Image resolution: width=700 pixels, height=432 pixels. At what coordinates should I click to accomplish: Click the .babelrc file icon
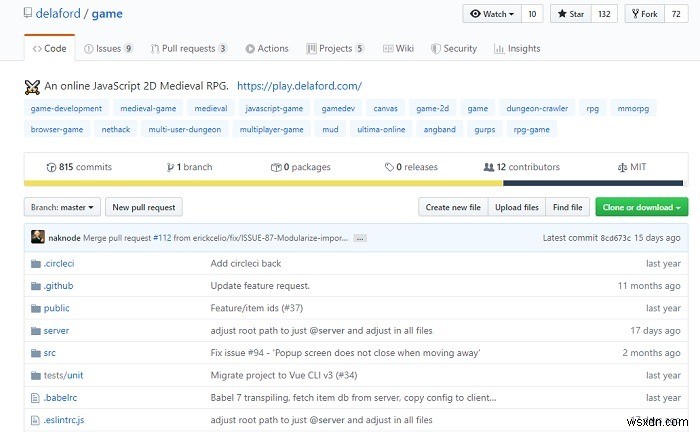tap(35, 397)
